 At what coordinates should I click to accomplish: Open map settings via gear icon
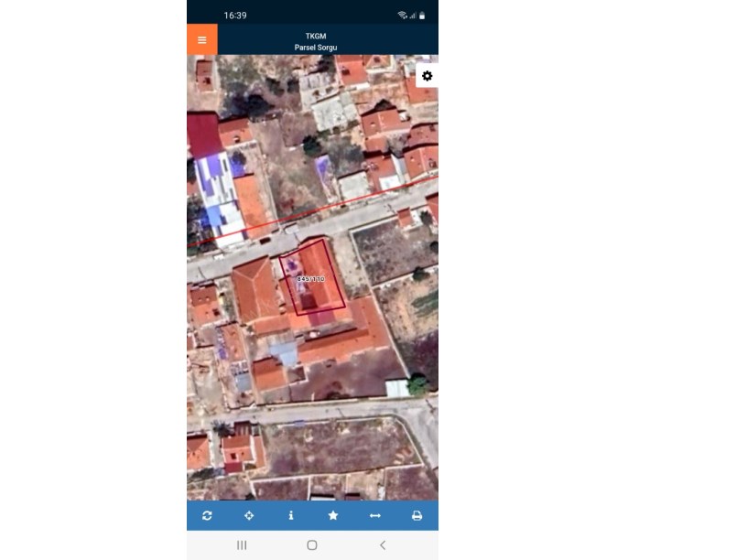[x=427, y=76]
